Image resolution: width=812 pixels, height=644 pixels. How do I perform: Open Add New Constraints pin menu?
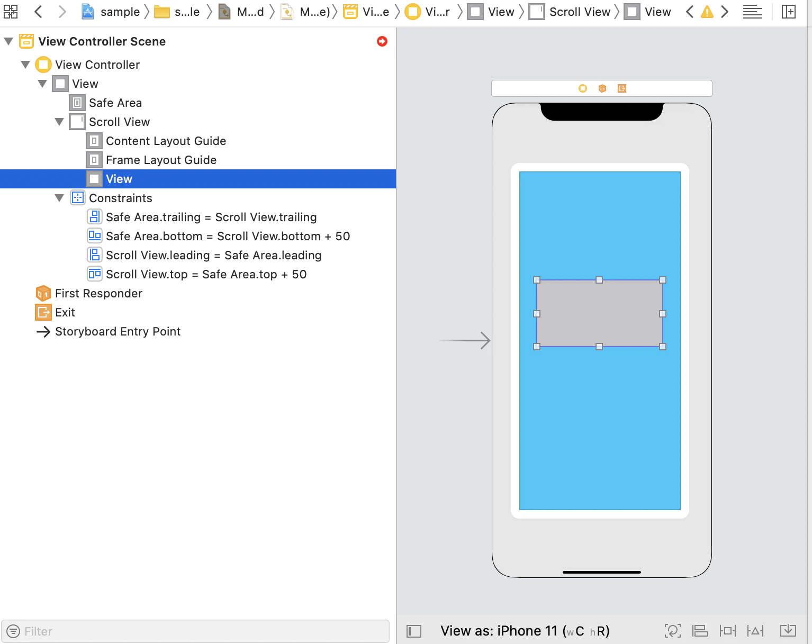coord(728,631)
